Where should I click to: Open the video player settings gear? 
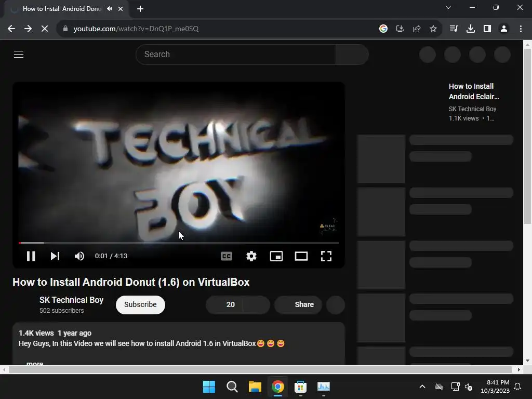(x=251, y=256)
